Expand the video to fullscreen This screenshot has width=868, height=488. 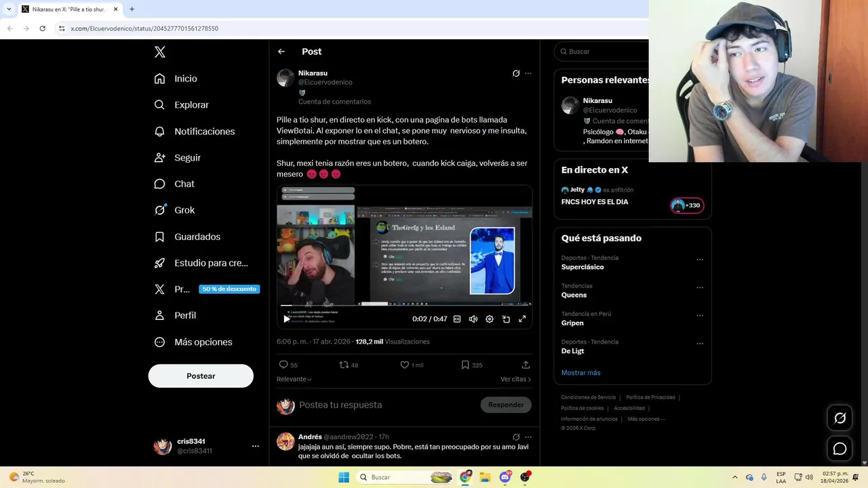522,319
